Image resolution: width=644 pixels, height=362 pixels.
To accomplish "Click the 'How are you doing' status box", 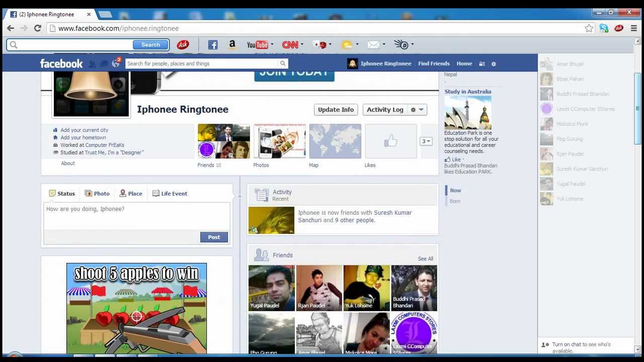I will tap(136, 216).
